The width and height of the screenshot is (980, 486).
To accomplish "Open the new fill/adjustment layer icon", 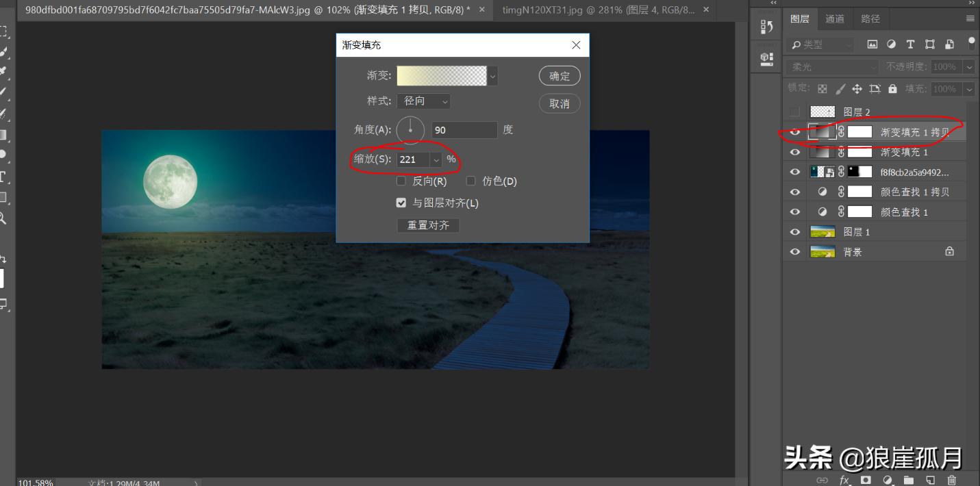I will (888, 480).
